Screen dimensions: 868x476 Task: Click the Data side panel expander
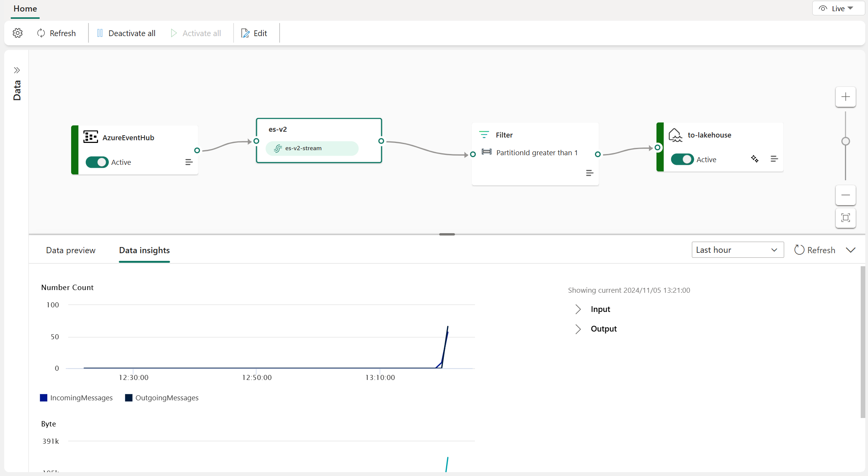[x=17, y=70]
